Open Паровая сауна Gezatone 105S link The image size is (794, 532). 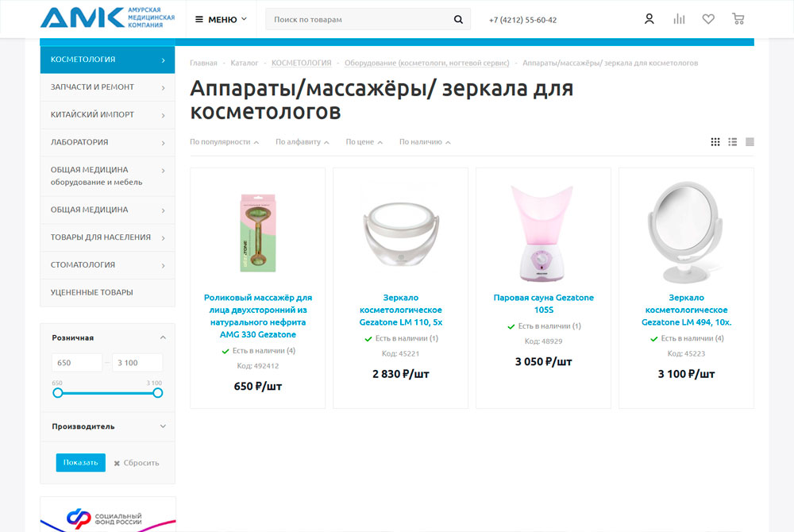543,303
